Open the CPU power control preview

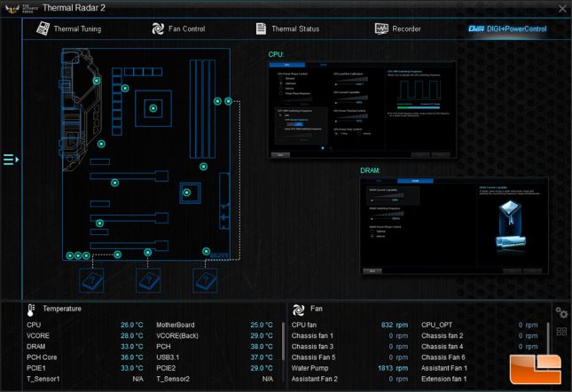pyautogui.click(x=363, y=110)
